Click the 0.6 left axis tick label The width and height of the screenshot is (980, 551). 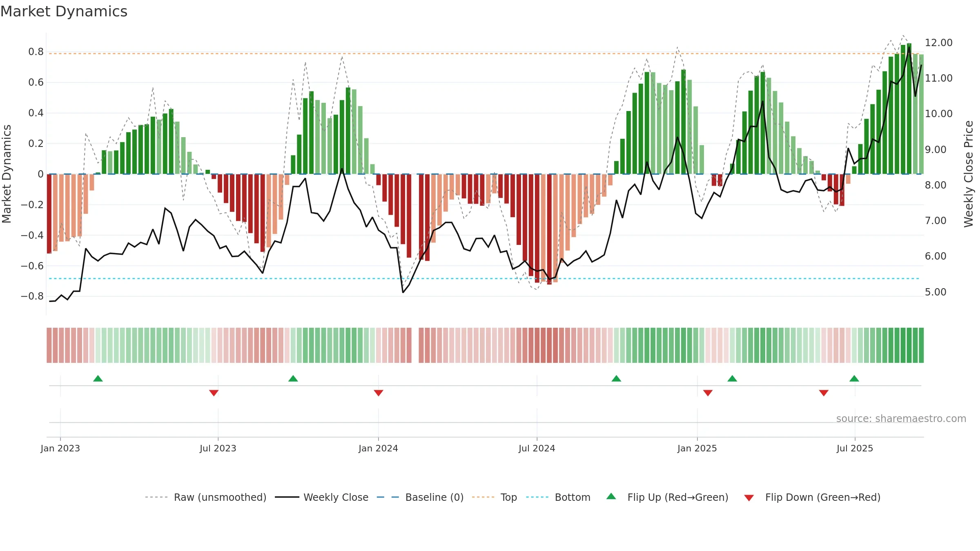(x=36, y=82)
